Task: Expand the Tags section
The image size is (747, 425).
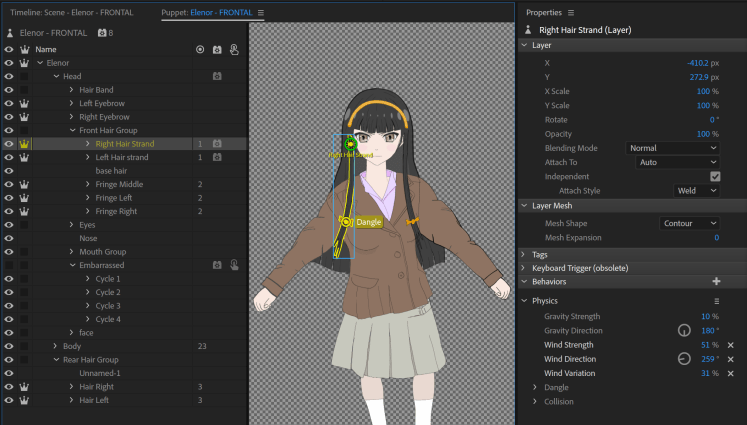Action: pos(525,255)
